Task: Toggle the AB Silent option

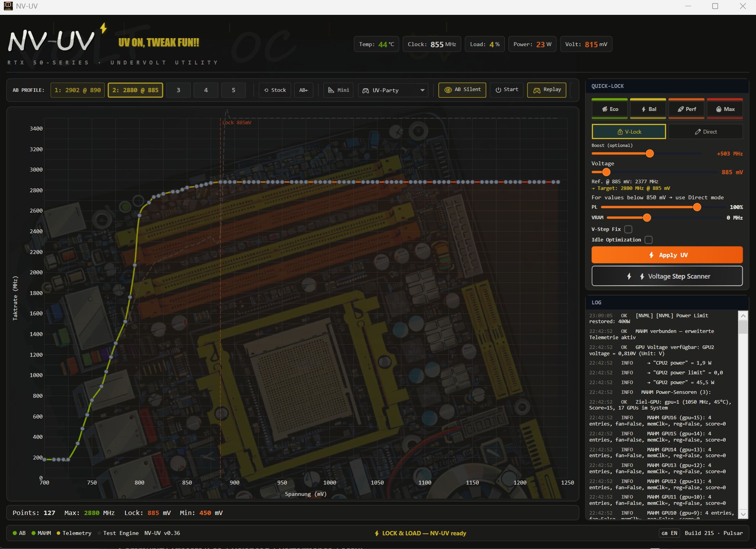Action: point(462,89)
